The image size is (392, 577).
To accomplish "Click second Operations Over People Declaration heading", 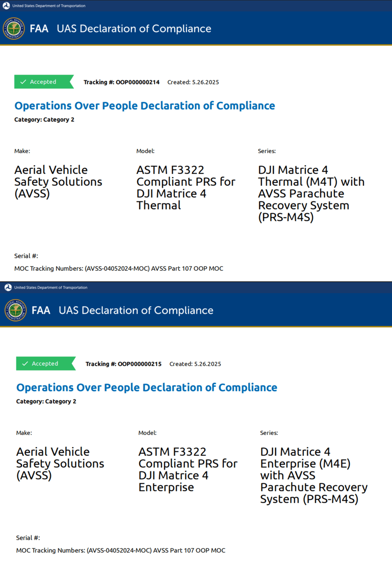I will point(147,387).
